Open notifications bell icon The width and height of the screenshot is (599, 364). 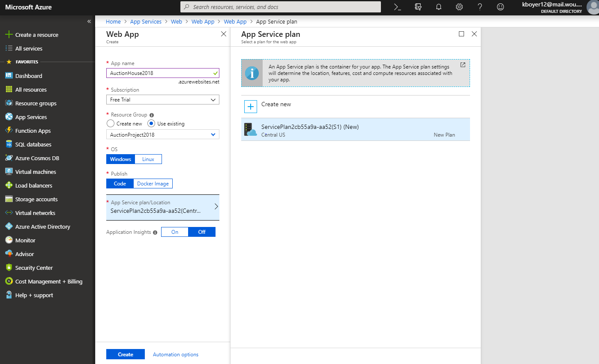[x=439, y=7]
